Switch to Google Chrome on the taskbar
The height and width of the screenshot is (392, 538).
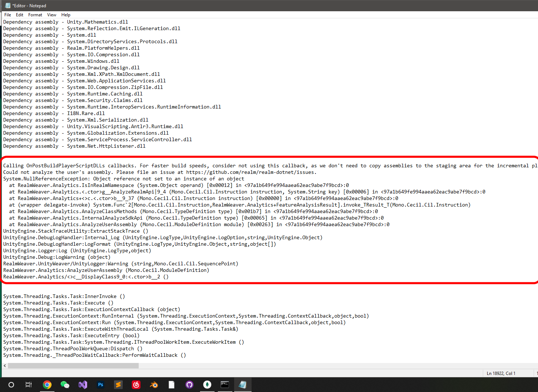(x=47, y=385)
